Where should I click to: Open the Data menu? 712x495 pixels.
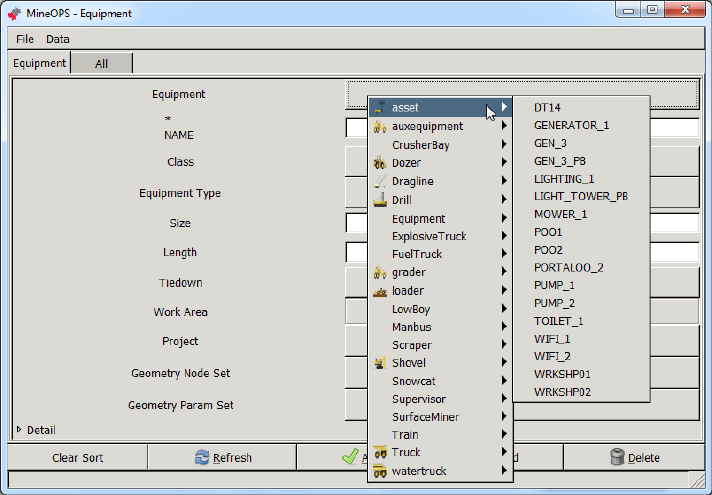point(58,39)
